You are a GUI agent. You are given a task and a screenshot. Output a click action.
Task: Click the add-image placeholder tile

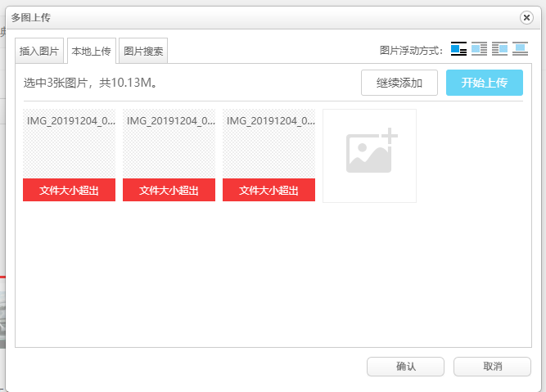pos(369,155)
